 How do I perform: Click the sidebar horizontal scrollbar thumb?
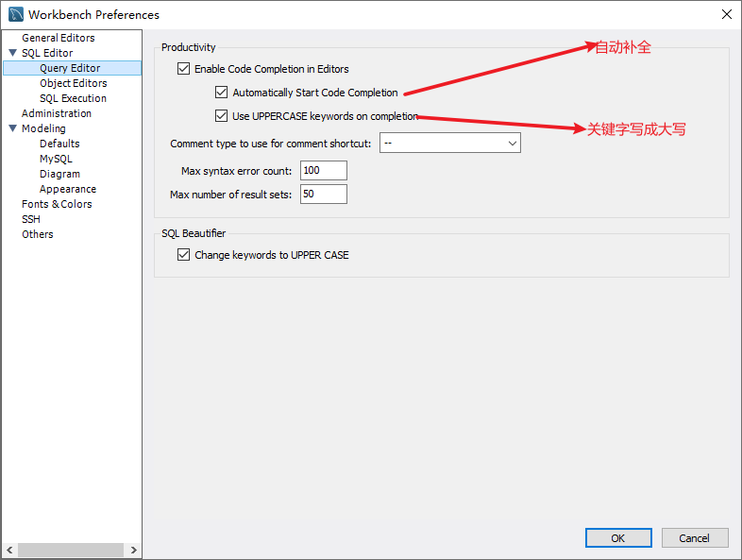(x=71, y=550)
